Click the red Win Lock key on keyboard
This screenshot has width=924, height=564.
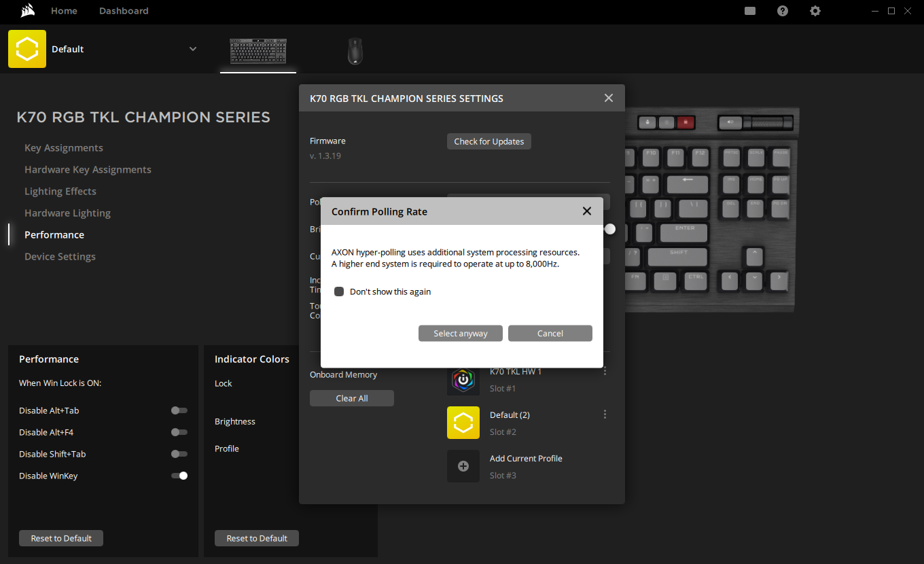(x=686, y=123)
